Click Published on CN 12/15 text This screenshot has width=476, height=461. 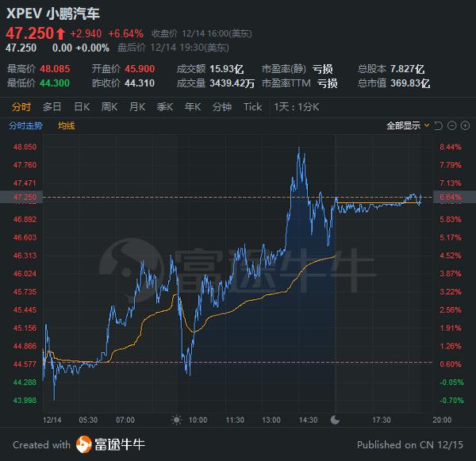pyautogui.click(x=410, y=445)
